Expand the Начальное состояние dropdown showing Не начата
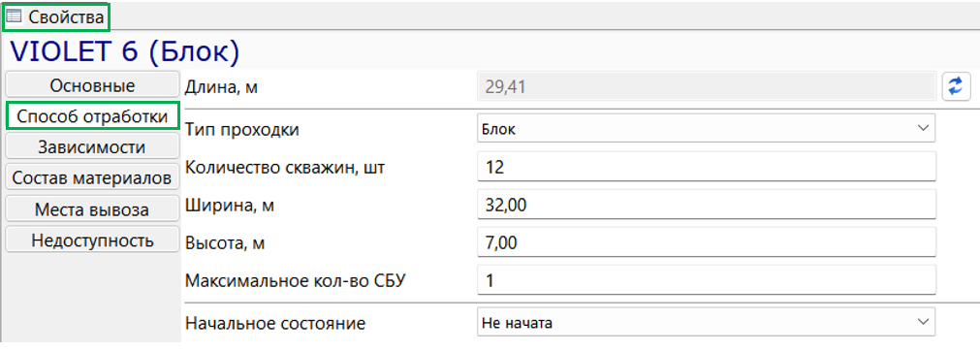Screen dimensions: 980x352 707,323
